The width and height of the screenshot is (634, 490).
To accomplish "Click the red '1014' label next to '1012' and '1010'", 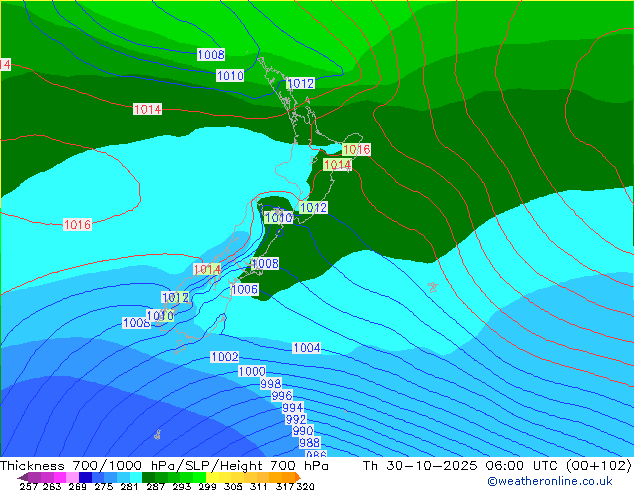I will click(207, 270).
